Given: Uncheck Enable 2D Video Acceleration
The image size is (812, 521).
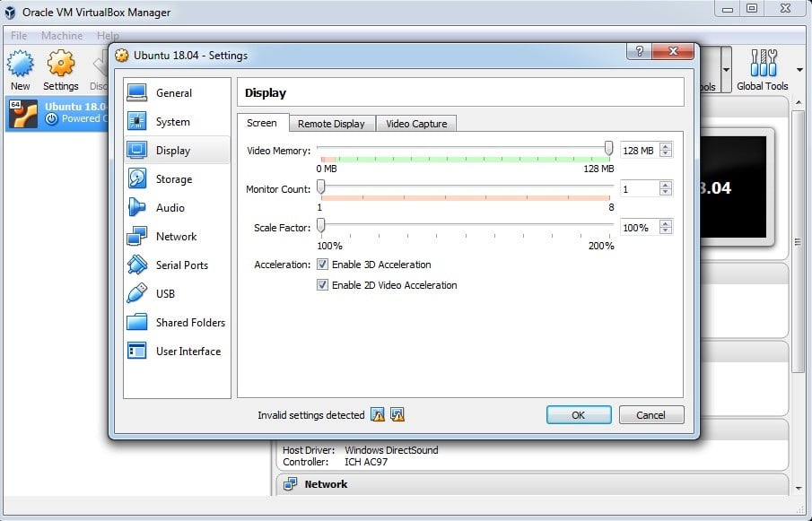Looking at the screenshot, I should 323,285.
